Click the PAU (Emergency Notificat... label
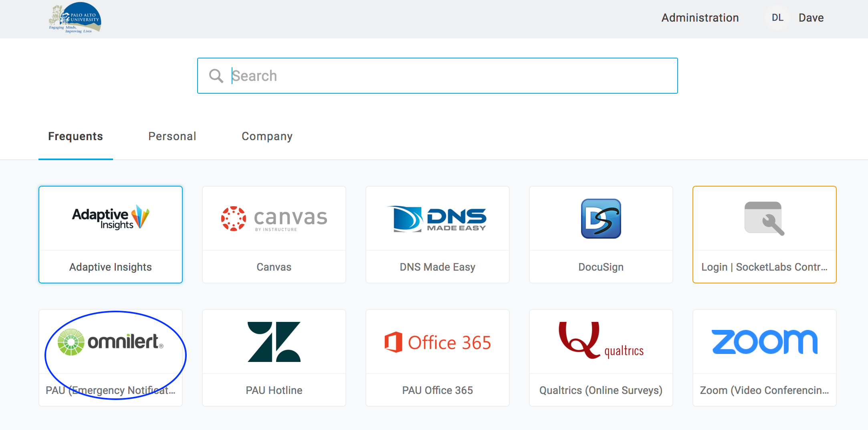The height and width of the screenshot is (430, 868). [111, 390]
